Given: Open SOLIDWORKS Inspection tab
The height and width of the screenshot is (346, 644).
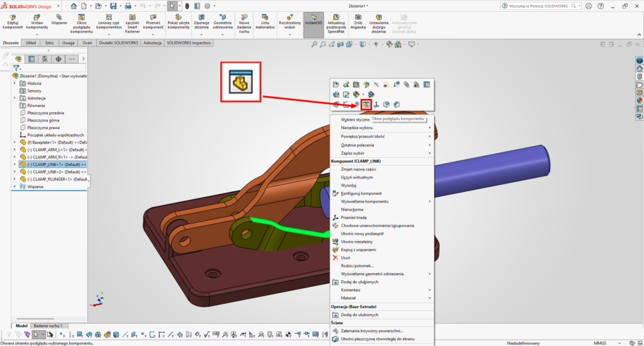Looking at the screenshot, I should point(189,43).
